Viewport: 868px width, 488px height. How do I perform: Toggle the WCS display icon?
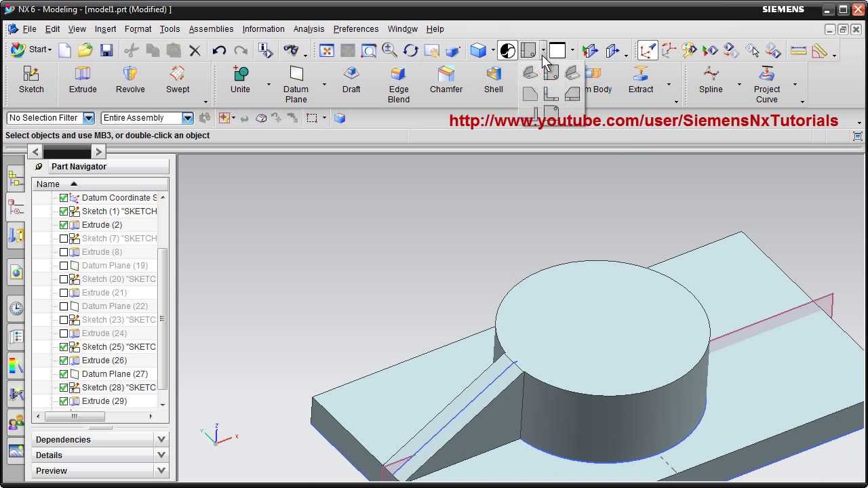click(x=648, y=50)
